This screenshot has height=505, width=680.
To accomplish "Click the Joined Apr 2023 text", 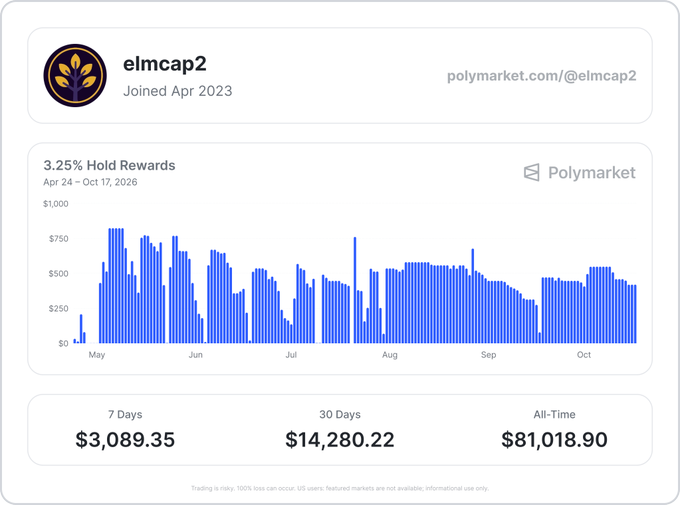I will (x=178, y=91).
